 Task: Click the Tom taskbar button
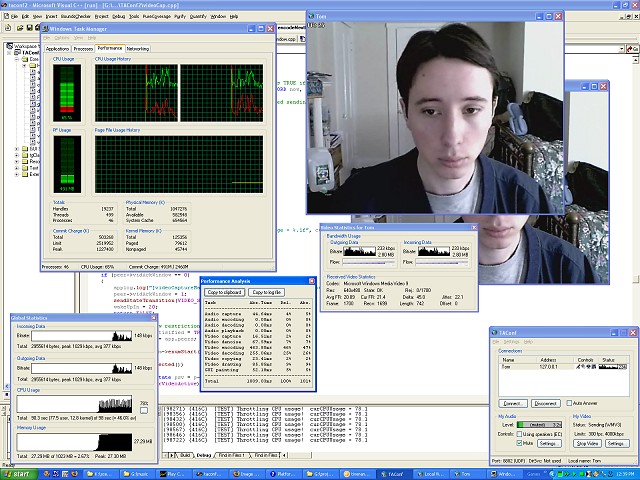point(468,474)
